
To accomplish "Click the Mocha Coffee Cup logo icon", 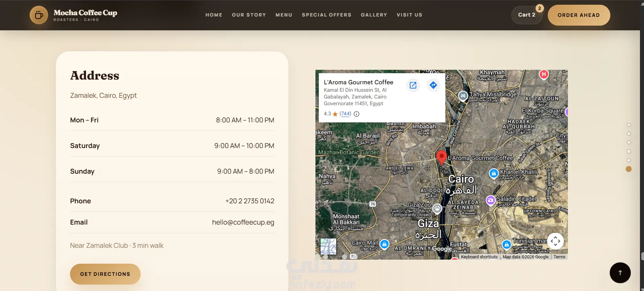I will (39, 15).
